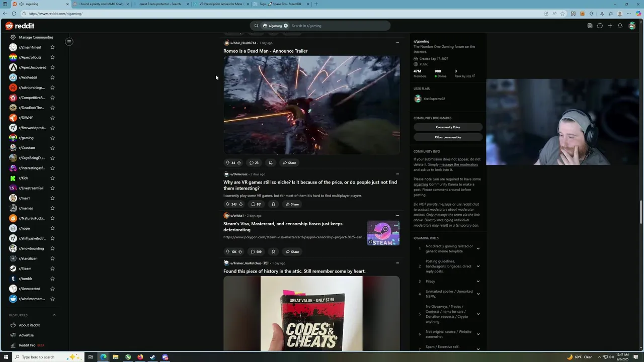Upvote the VR games niche post
644x362 pixels.
227,204
